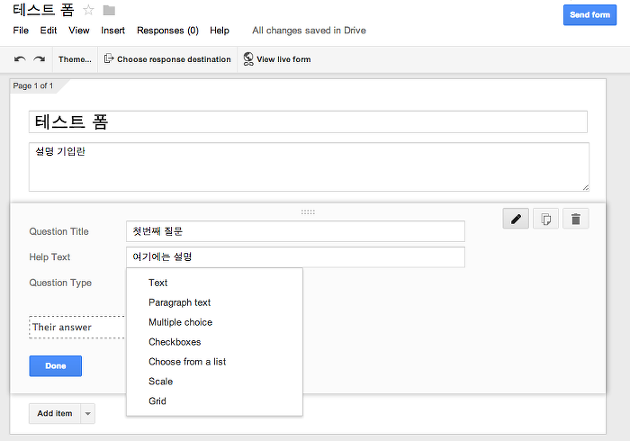630x441 pixels.
Task: Click the Add item button
Action: tap(55, 413)
